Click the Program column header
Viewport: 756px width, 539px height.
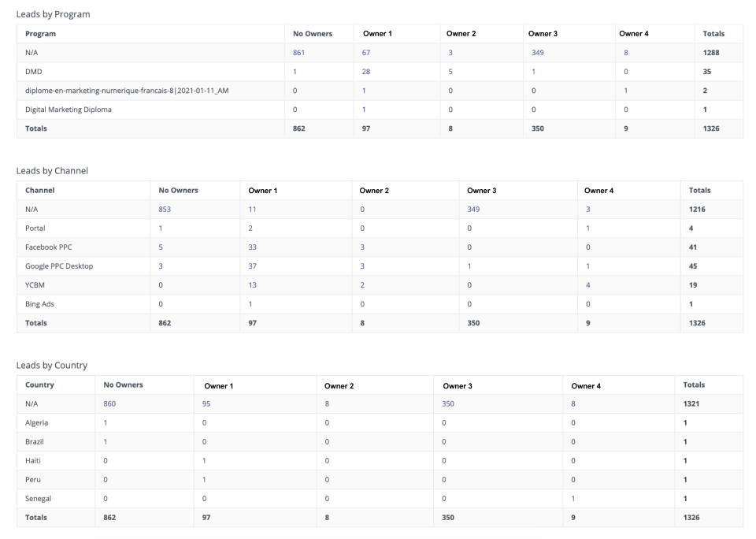pos(40,34)
